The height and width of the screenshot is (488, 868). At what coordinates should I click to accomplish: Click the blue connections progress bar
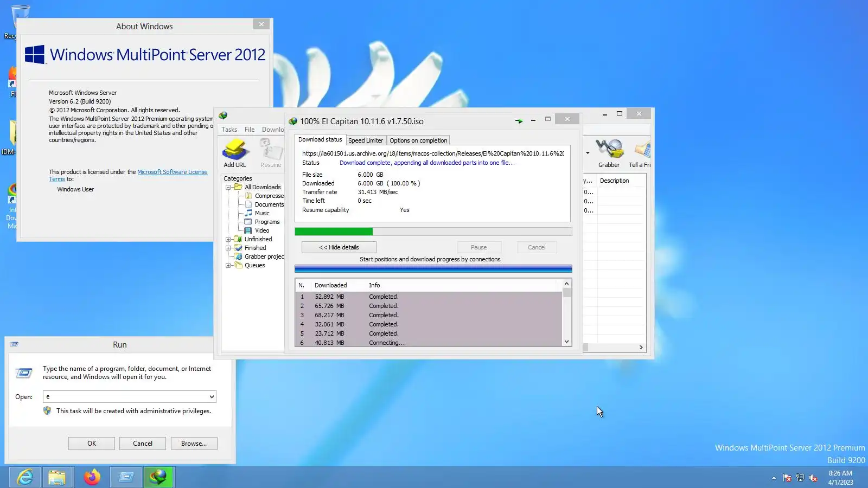coord(433,268)
